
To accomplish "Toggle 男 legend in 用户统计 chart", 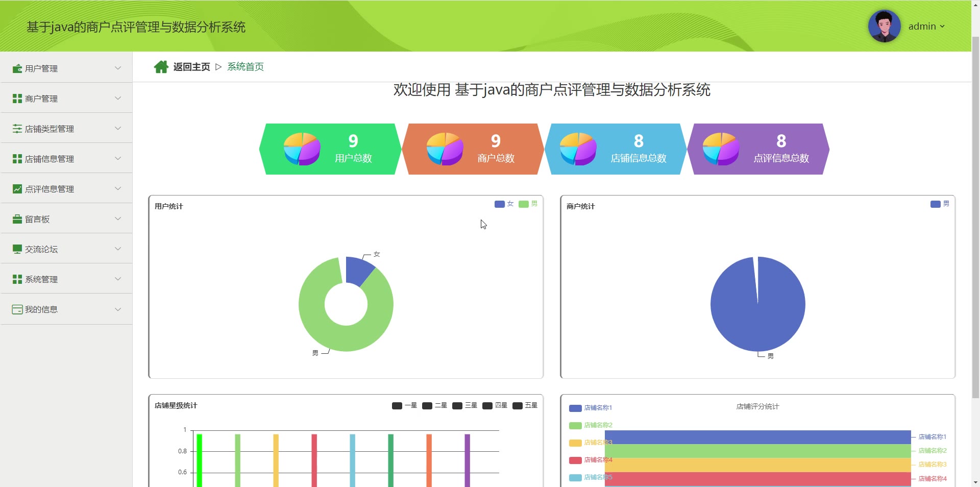I will pyautogui.click(x=528, y=204).
